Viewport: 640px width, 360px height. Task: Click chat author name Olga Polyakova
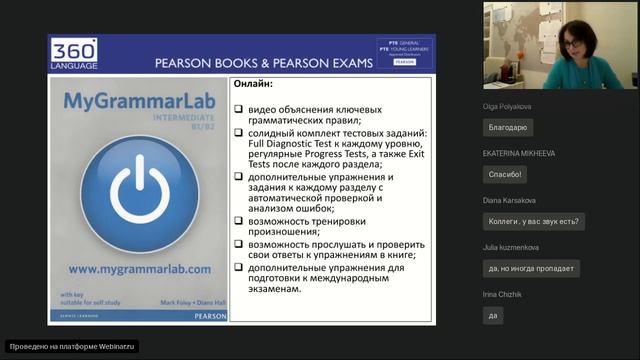point(507,107)
